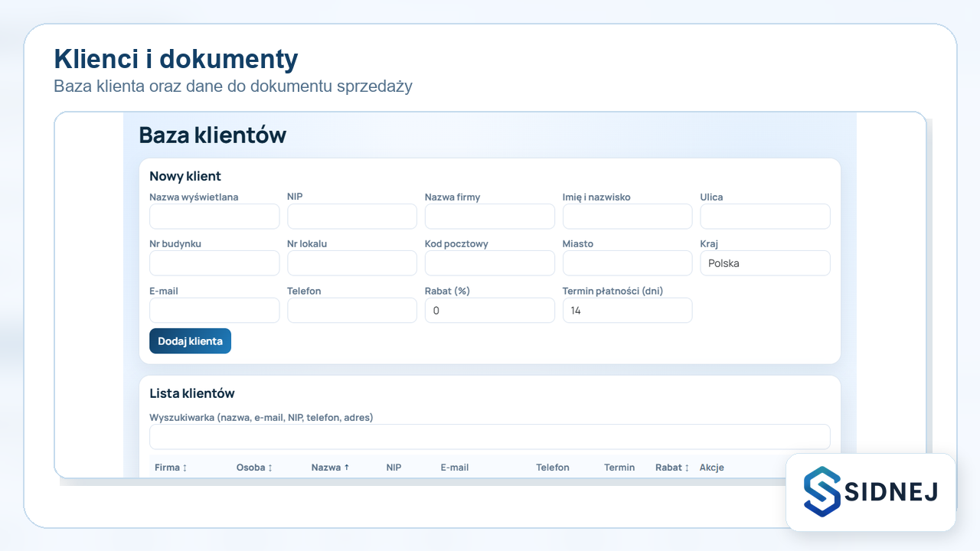Sort the list by Nazwa column
This screenshot has height=551, width=980.
[330, 468]
